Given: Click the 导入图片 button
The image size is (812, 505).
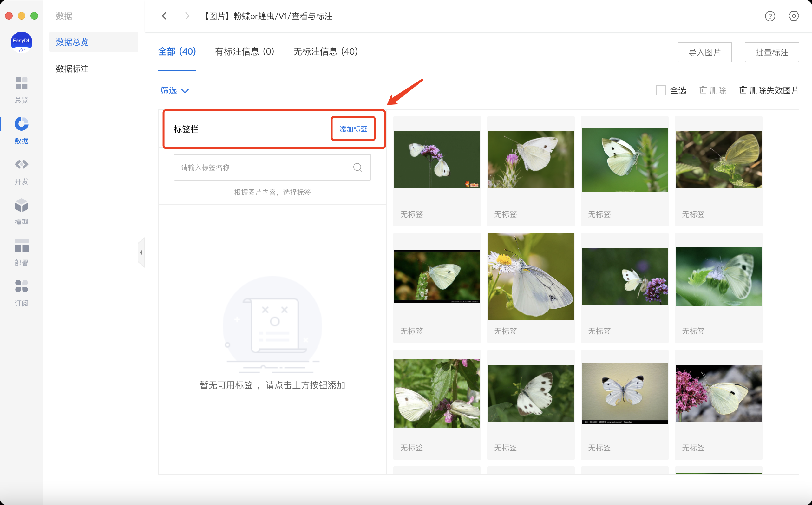Looking at the screenshot, I should (x=704, y=52).
